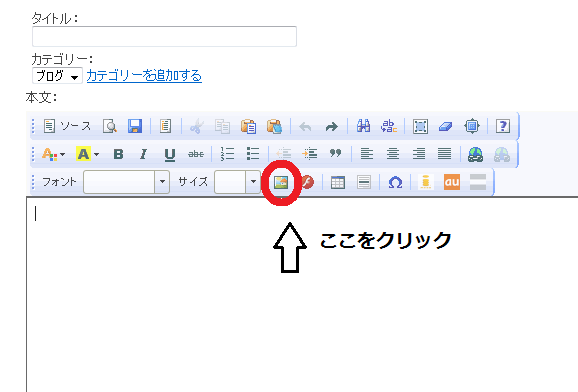Click the orange au icon
Screen dimensions: 578x392
[x=452, y=182]
